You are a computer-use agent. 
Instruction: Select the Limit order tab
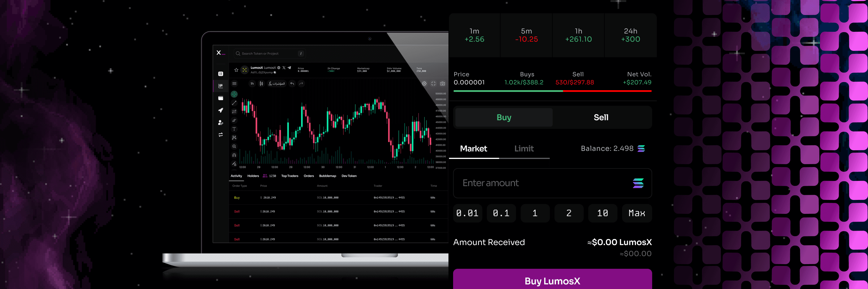[524, 149]
